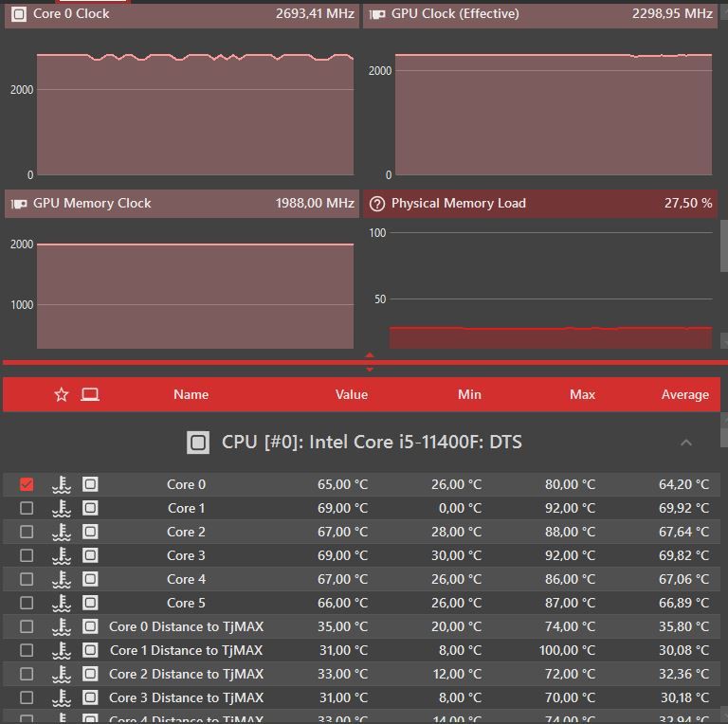Screen dimensions: 728x724
Task: Click the CPU chip icon in Core 3 row
Action: pos(90,555)
